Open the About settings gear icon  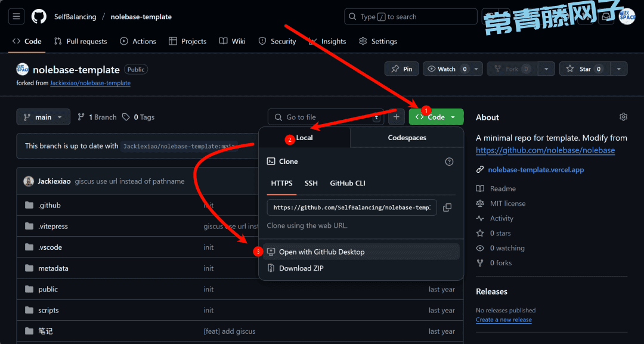coord(623,117)
